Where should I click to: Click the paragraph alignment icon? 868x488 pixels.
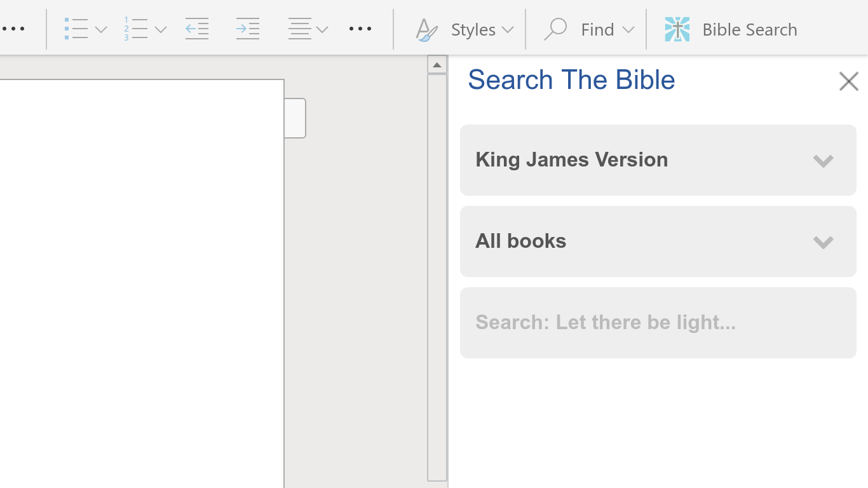point(299,29)
